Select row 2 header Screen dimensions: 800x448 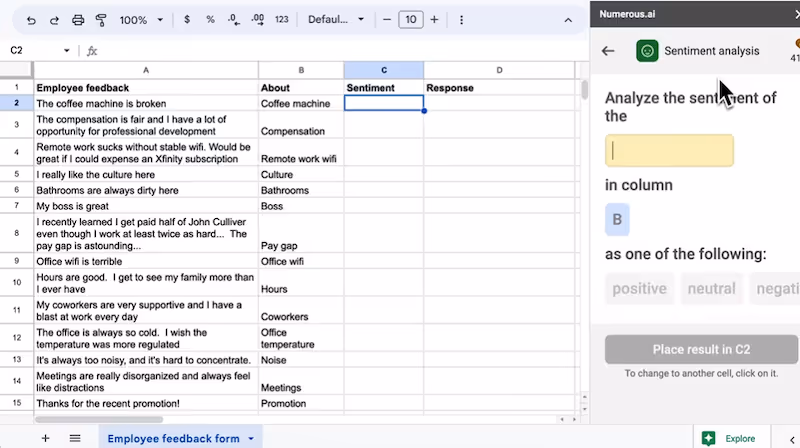tap(16, 104)
